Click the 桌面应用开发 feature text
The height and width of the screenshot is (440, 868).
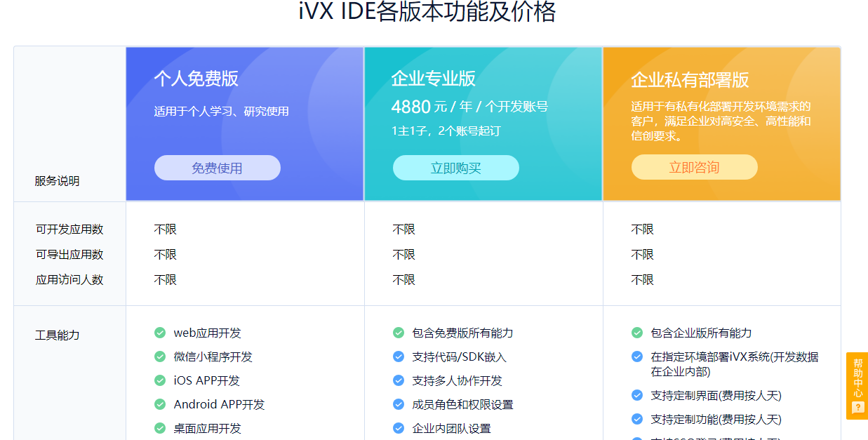(x=208, y=428)
